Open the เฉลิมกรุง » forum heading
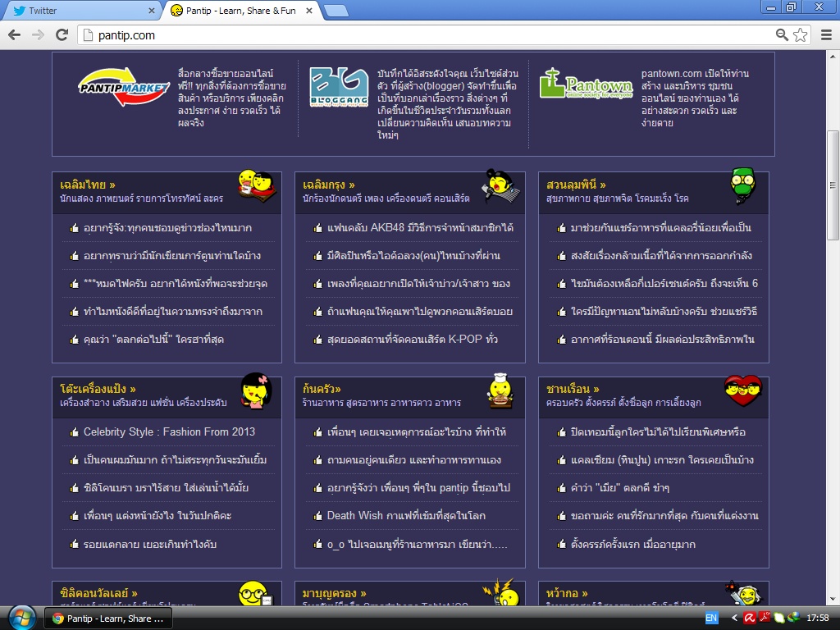 (x=328, y=185)
